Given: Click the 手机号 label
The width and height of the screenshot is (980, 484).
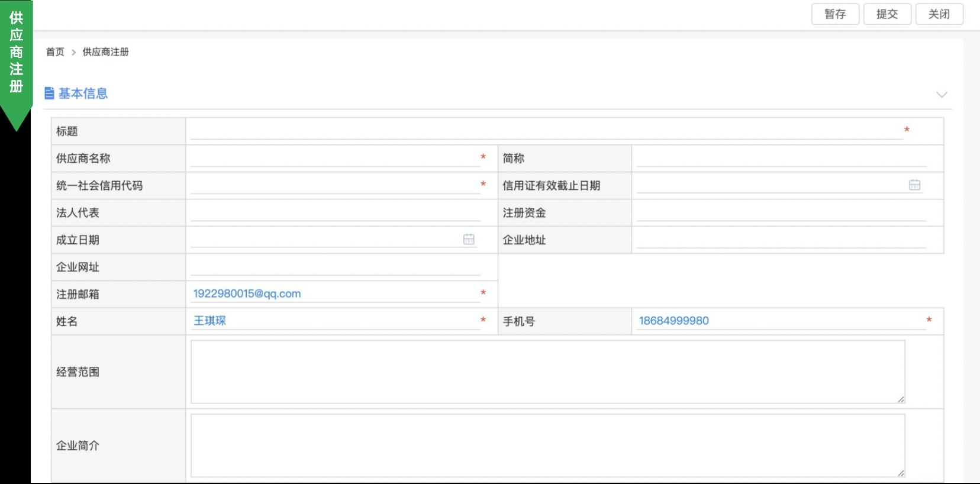Looking at the screenshot, I should click(x=519, y=322).
